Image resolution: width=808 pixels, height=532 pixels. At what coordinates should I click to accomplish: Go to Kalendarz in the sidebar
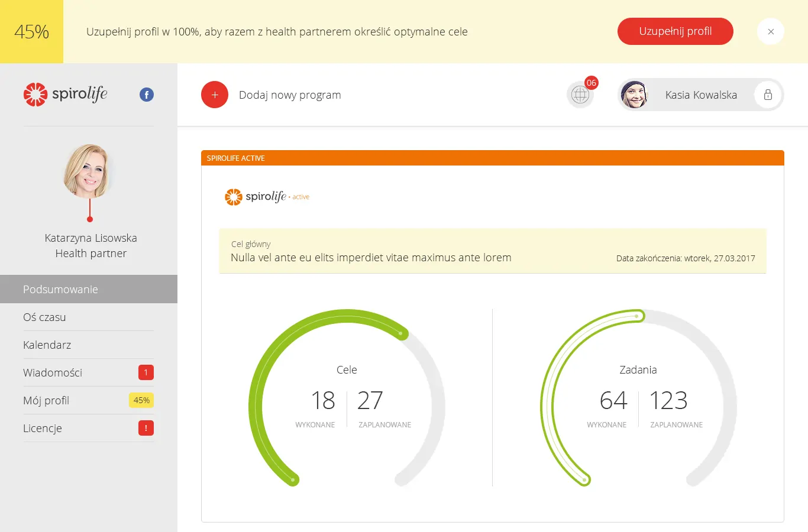[47, 345]
